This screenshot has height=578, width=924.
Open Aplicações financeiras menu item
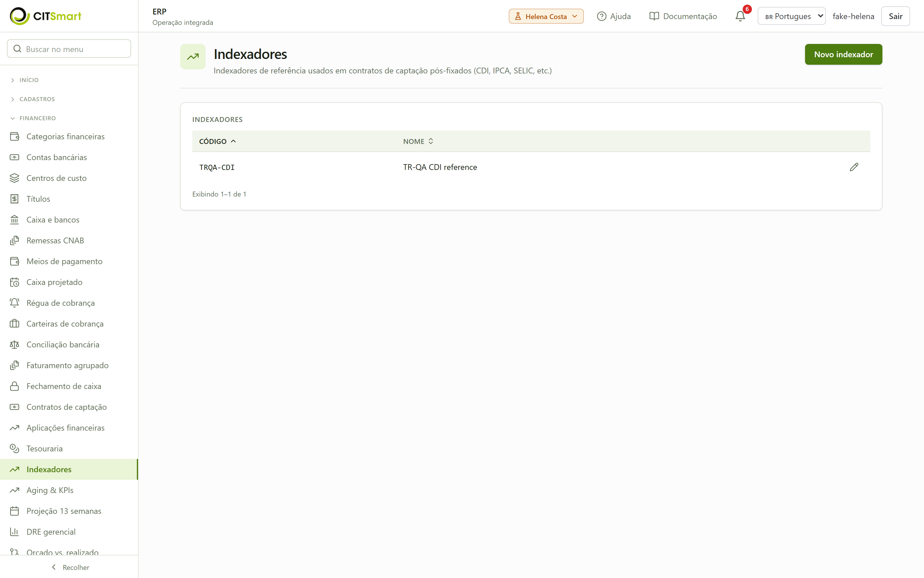[x=69, y=428]
